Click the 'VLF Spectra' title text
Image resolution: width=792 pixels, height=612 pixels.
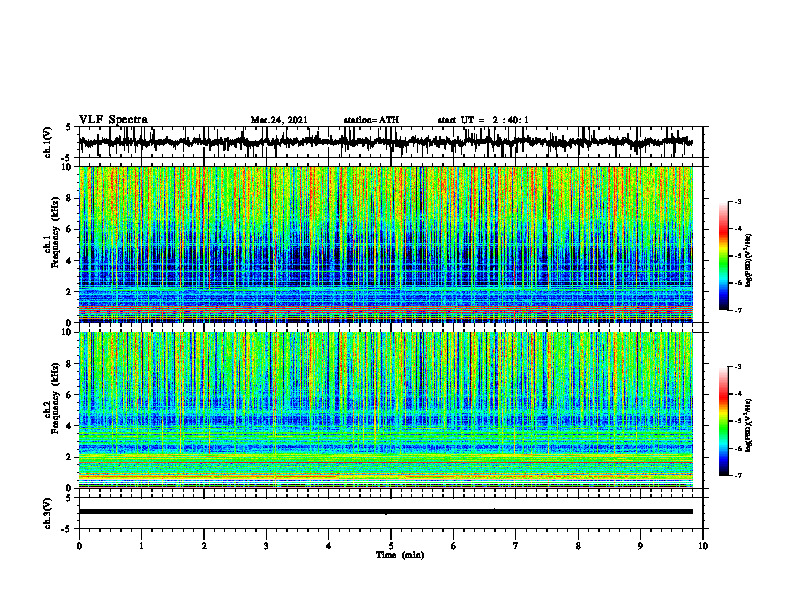point(113,120)
